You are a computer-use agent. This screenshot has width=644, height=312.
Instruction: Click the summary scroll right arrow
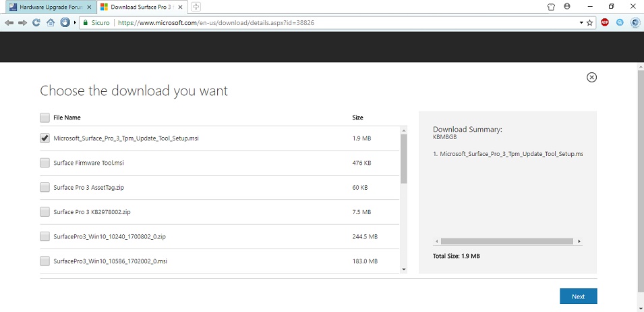click(579, 241)
